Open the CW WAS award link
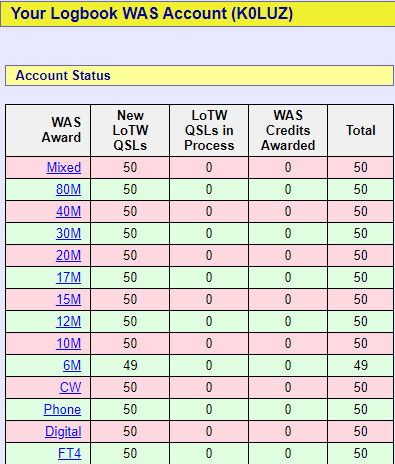 pos(70,387)
